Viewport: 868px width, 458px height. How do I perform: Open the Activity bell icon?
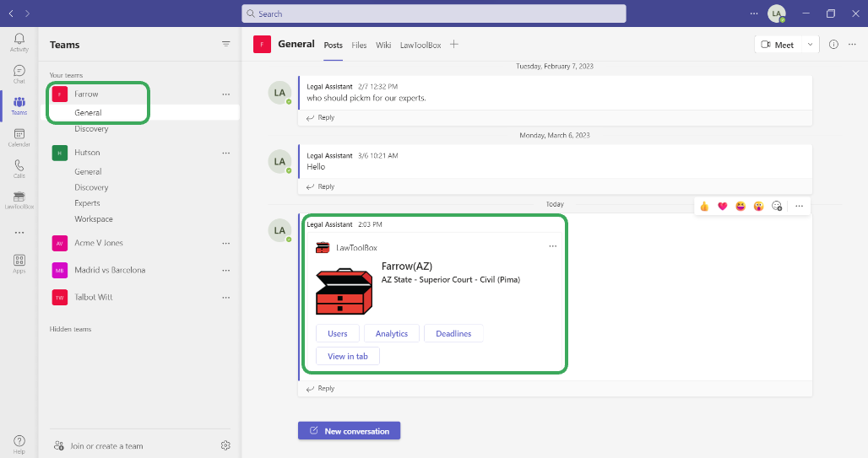(19, 42)
